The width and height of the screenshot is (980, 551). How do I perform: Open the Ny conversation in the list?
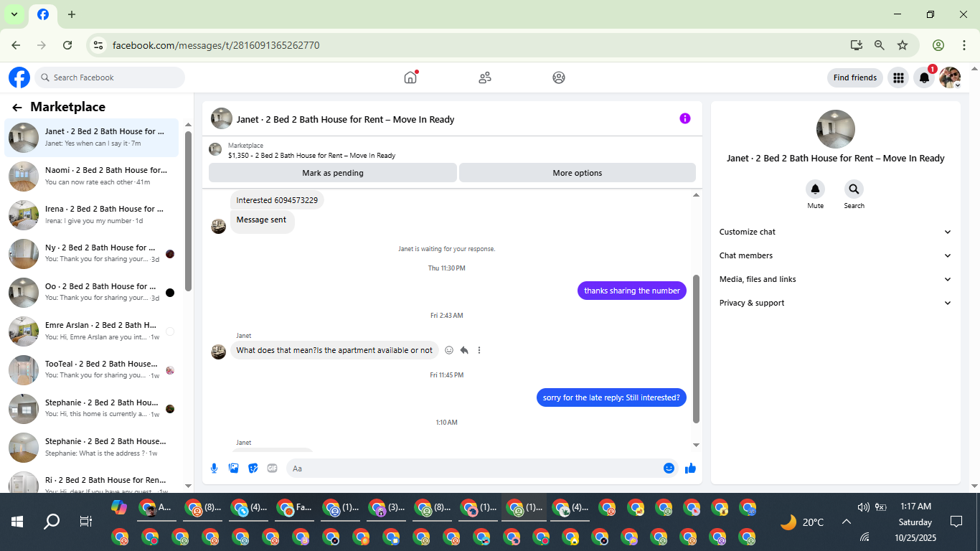(92, 253)
